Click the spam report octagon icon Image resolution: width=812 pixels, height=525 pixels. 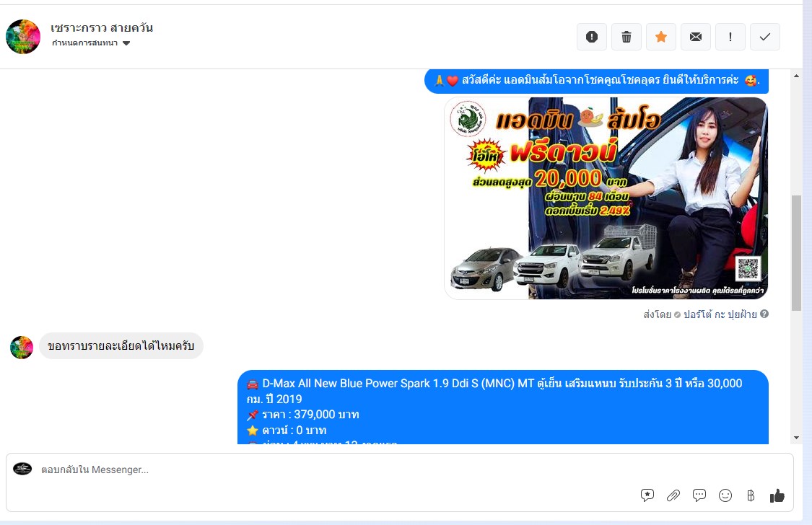click(x=592, y=37)
